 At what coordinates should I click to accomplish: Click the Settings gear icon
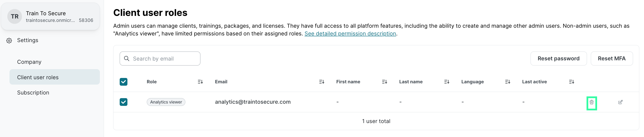tap(9, 41)
